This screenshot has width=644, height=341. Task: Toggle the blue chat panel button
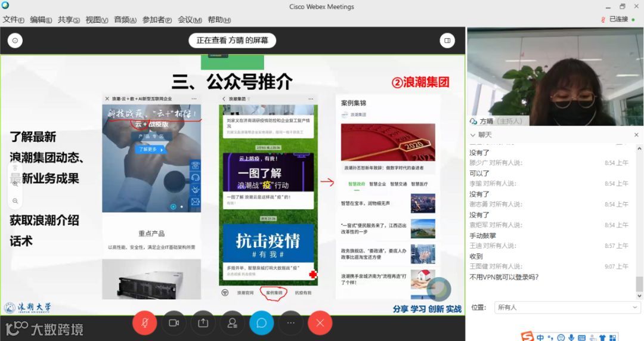coord(262,323)
